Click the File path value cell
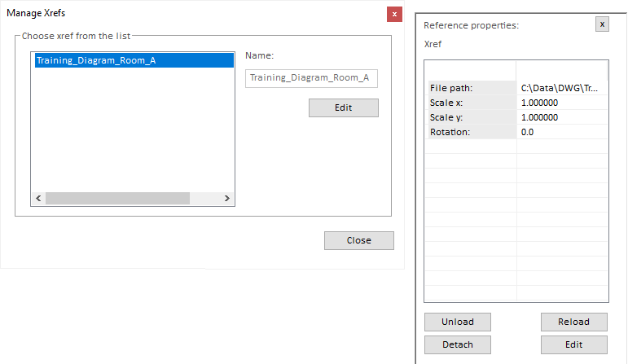The height and width of the screenshot is (364, 628). pyautogui.click(x=562, y=88)
